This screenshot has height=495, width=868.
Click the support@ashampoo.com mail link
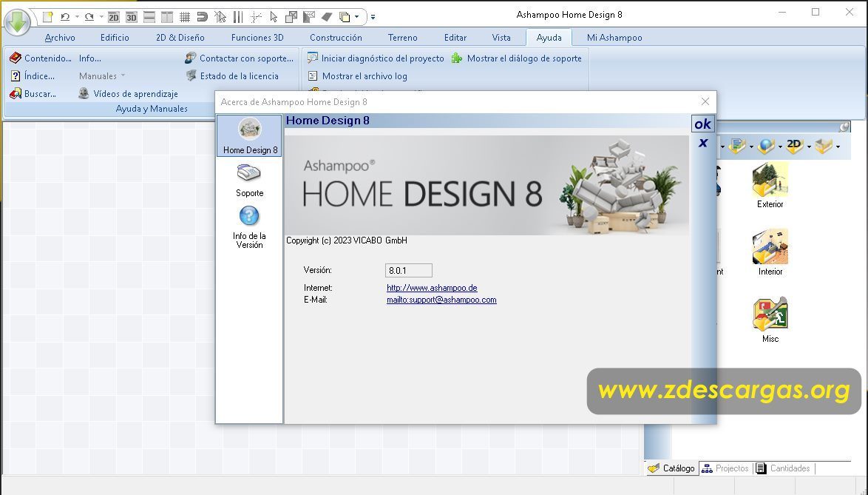pos(441,300)
